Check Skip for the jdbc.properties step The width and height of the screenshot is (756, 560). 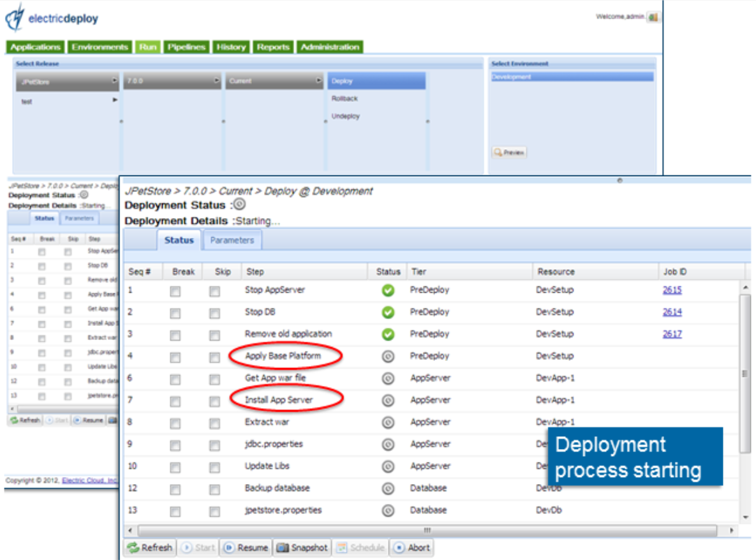point(214,445)
